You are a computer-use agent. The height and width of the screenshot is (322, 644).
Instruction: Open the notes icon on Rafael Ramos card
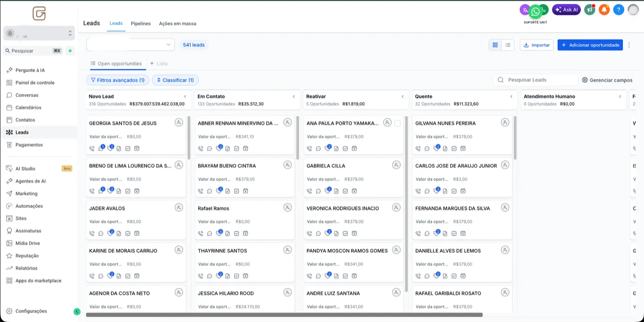(227, 234)
